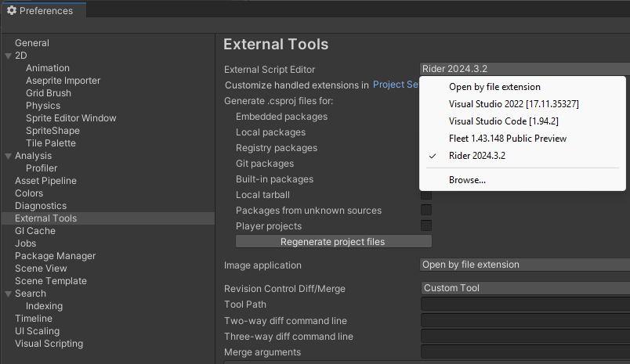Open 2D Physics preferences
Screen dimensions: 630x364
pos(43,106)
